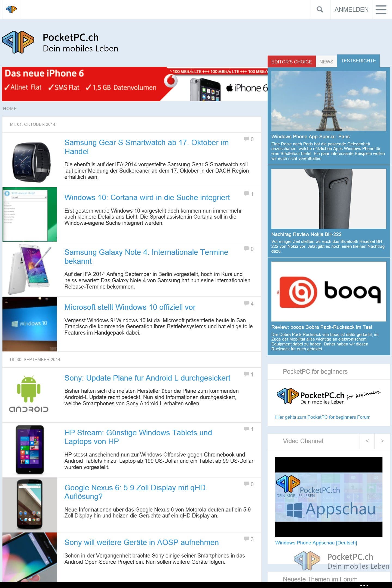Open comments bubble on Samsung Gear S article
392x588 pixels.
(x=249, y=139)
